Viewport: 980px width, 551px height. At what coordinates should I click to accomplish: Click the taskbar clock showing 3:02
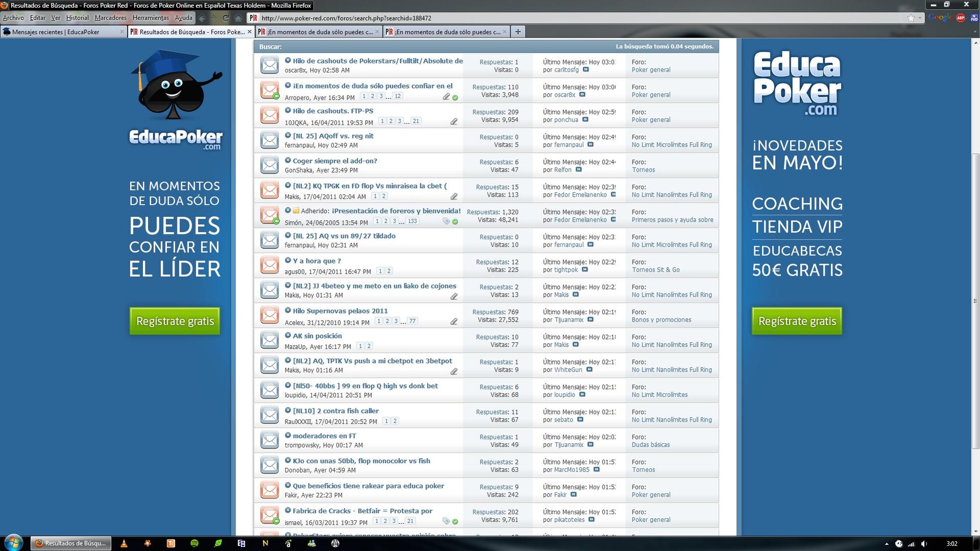(951, 544)
